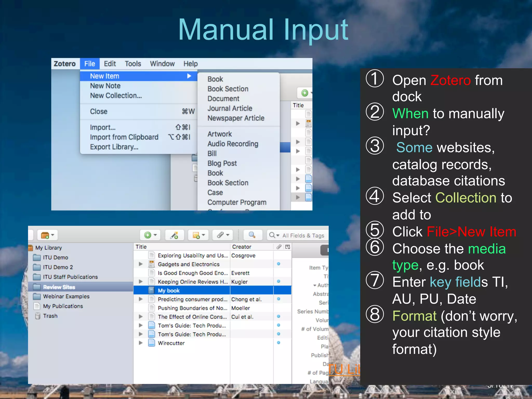
Task: Select the My book row
Action: [x=212, y=290]
